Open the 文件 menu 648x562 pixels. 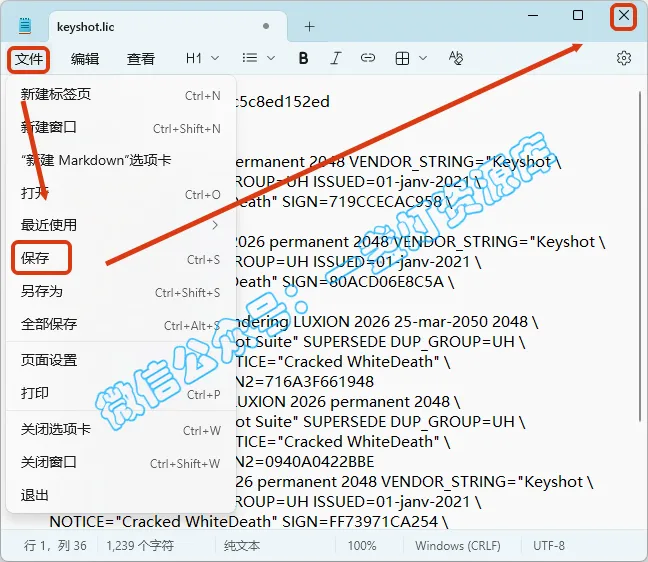[29, 59]
